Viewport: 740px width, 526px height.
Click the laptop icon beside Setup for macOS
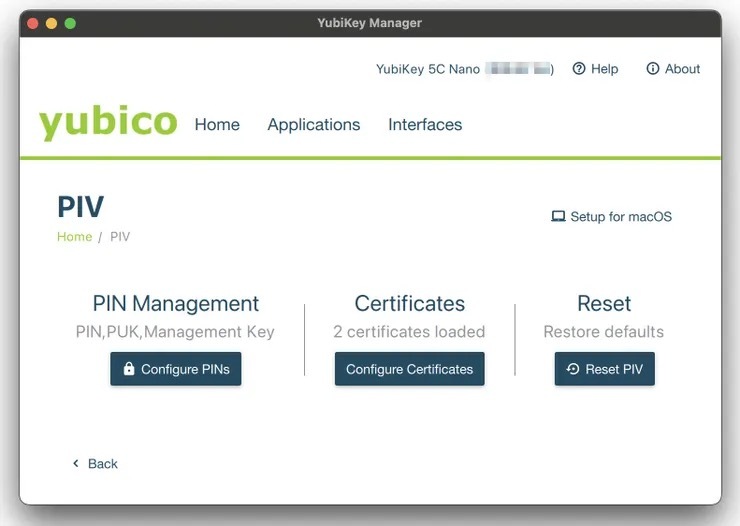click(x=558, y=217)
